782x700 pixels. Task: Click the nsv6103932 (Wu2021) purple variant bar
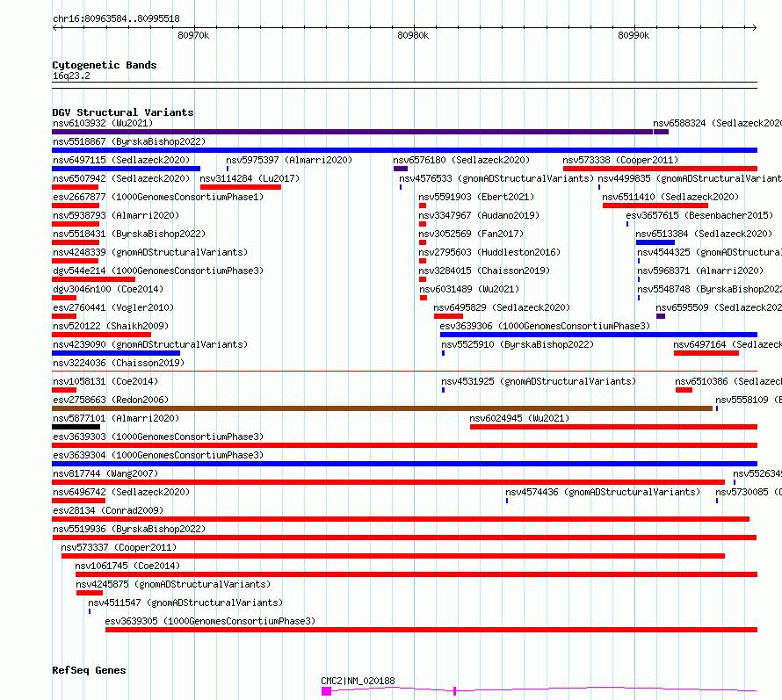352,132
